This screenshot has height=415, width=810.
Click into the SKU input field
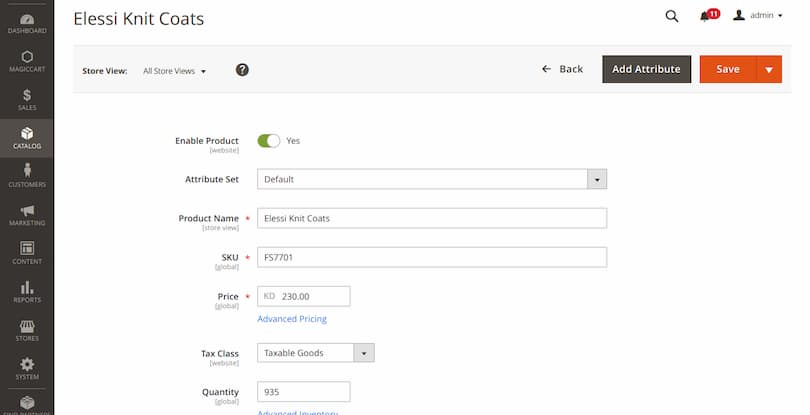[x=432, y=257]
